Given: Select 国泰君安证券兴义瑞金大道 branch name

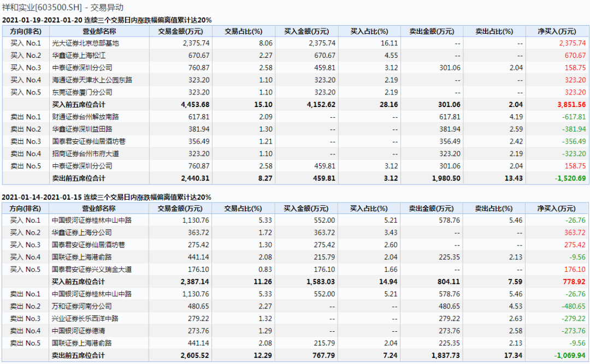Looking at the screenshot, I should [91, 270].
